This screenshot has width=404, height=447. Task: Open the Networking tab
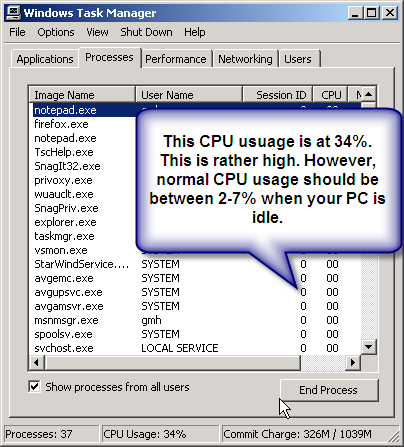click(x=245, y=59)
